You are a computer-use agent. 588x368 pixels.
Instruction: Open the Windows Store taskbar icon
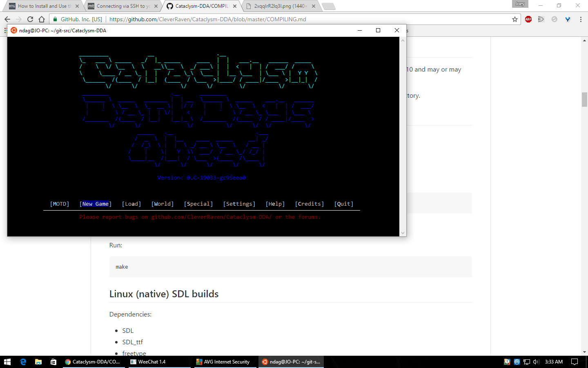(x=53, y=362)
